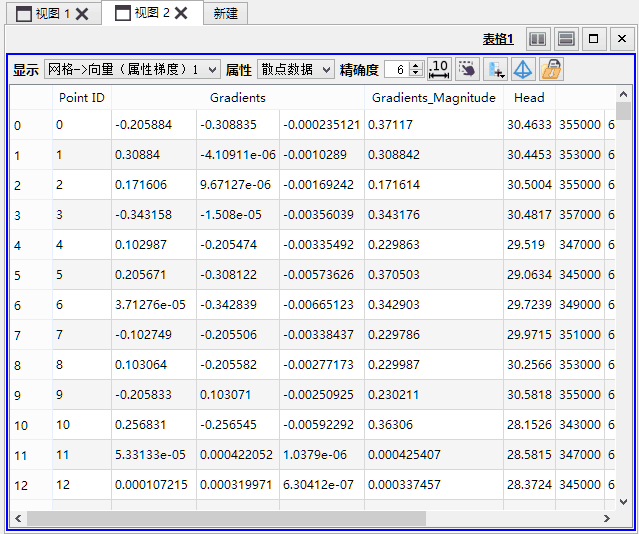
Task: Split the view horizontally (side-by-side icon)
Action: 538,39
